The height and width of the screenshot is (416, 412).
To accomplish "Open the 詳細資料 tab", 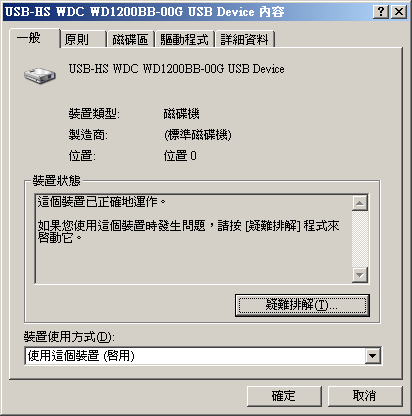I will [245, 39].
